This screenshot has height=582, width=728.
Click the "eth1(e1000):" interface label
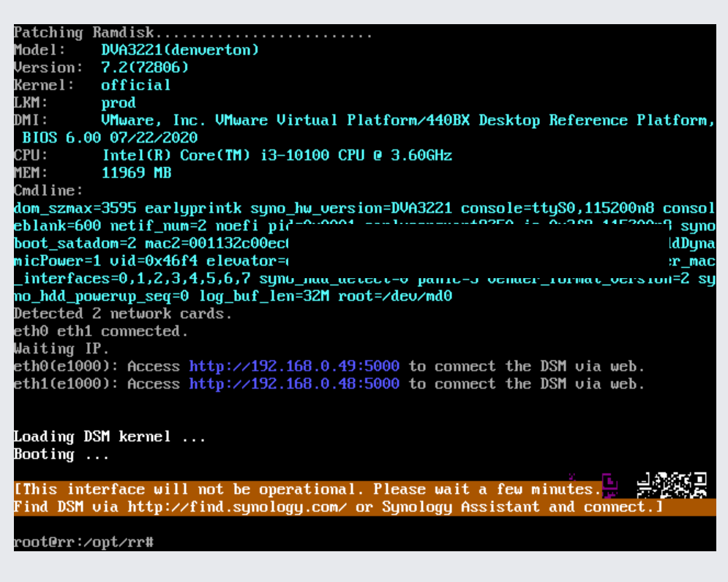(66, 384)
